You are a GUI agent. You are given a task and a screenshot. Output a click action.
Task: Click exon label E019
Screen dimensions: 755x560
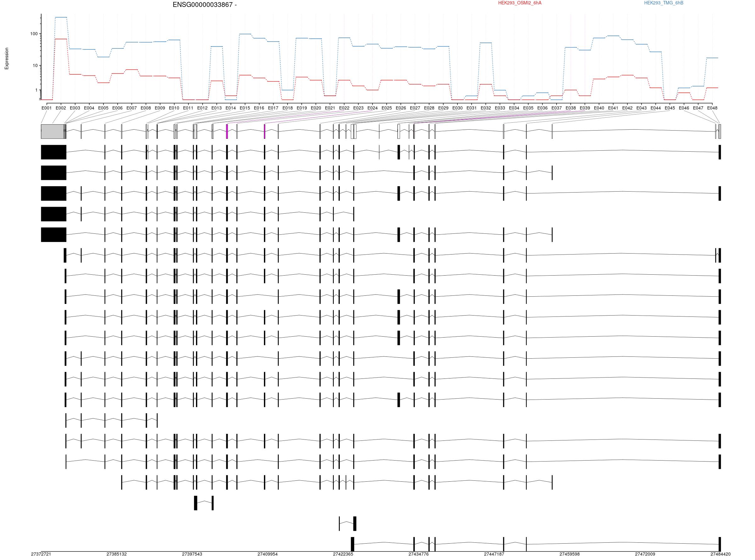pyautogui.click(x=302, y=108)
